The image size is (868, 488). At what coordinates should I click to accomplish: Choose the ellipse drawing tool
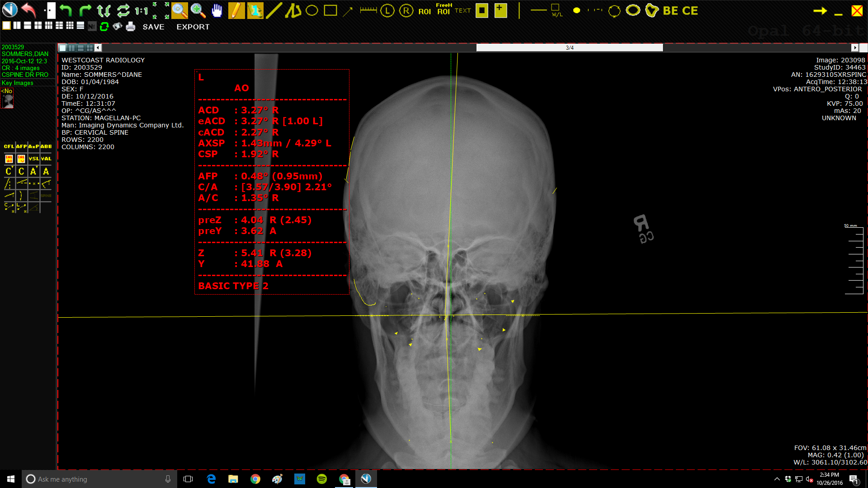[312, 10]
